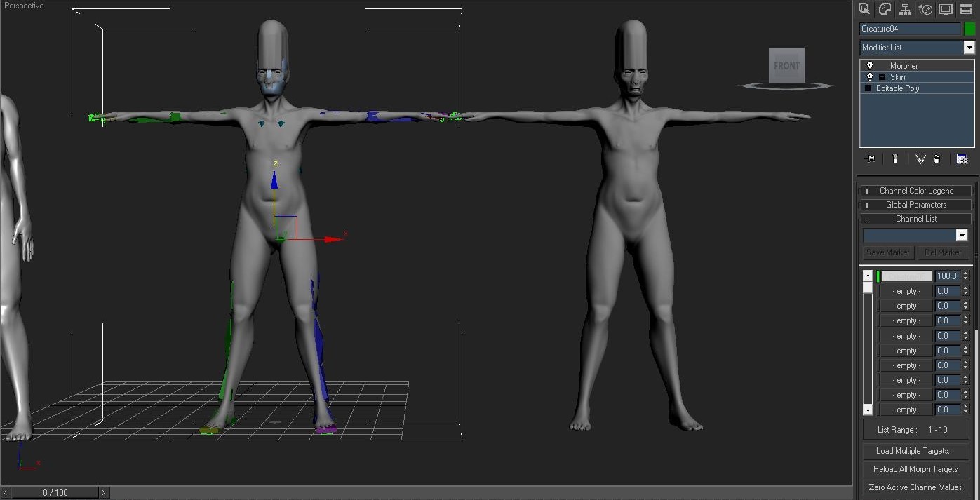Click the Creature04 name field

pyautogui.click(x=911, y=29)
